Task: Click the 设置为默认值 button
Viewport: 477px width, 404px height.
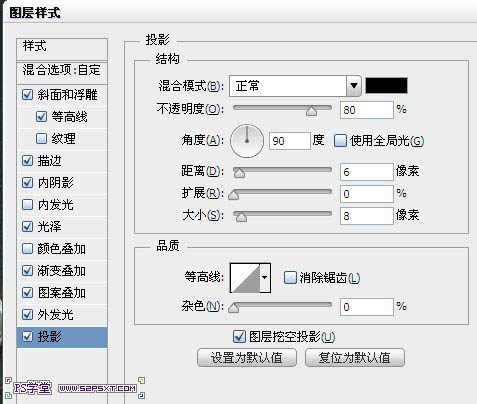Action: tap(247, 358)
